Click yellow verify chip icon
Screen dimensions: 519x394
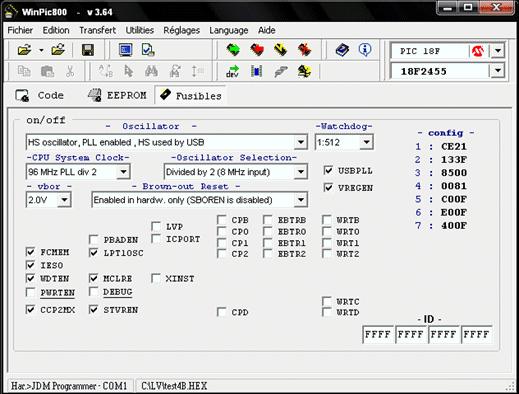280,50
